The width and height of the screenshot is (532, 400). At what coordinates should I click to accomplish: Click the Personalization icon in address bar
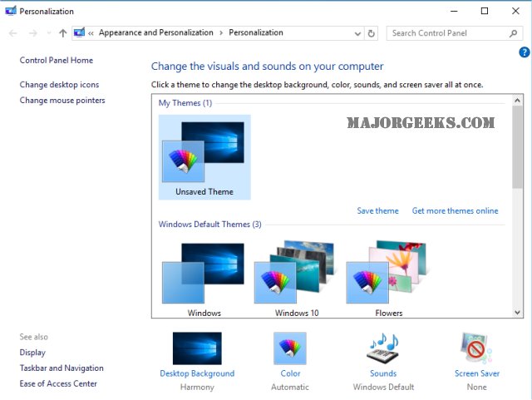79,32
